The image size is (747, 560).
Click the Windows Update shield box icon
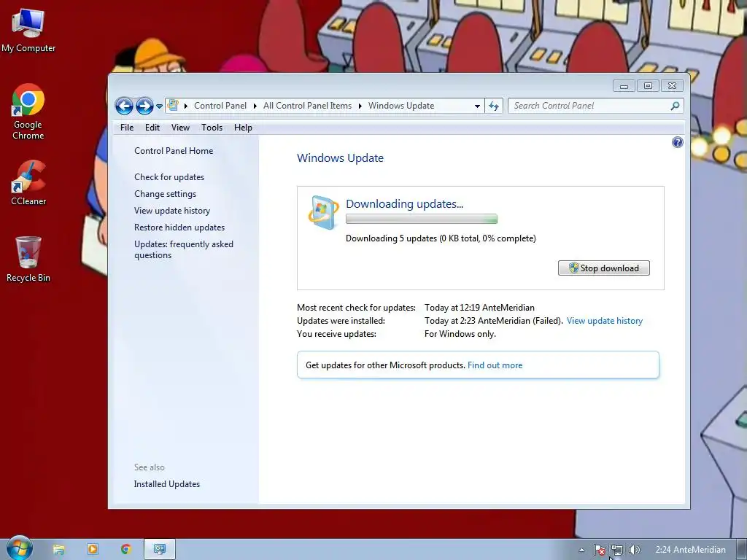[x=323, y=212]
